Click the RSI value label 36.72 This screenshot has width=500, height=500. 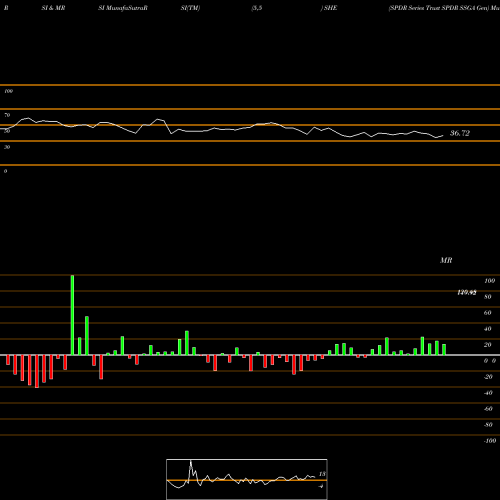coord(460,133)
